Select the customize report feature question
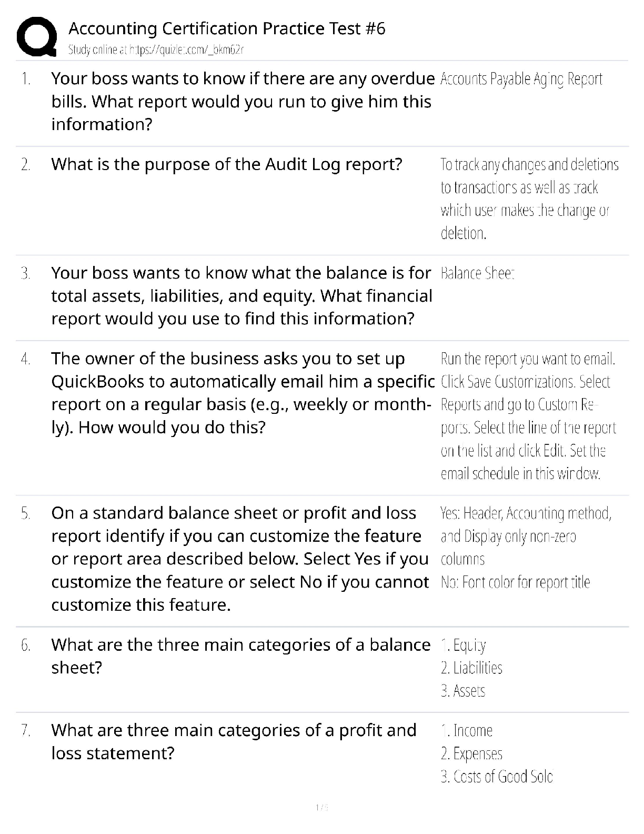The height and width of the screenshot is (834, 644). (x=240, y=559)
